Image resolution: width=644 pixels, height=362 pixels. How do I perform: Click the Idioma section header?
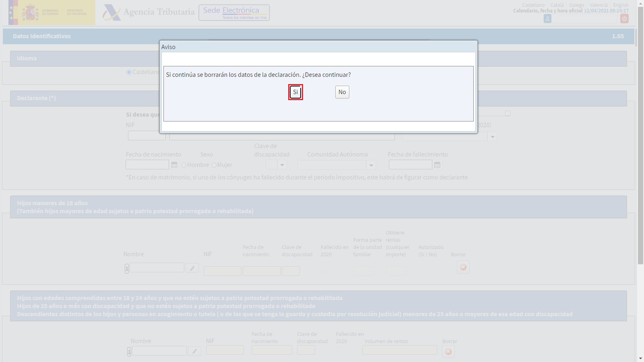click(x=318, y=59)
